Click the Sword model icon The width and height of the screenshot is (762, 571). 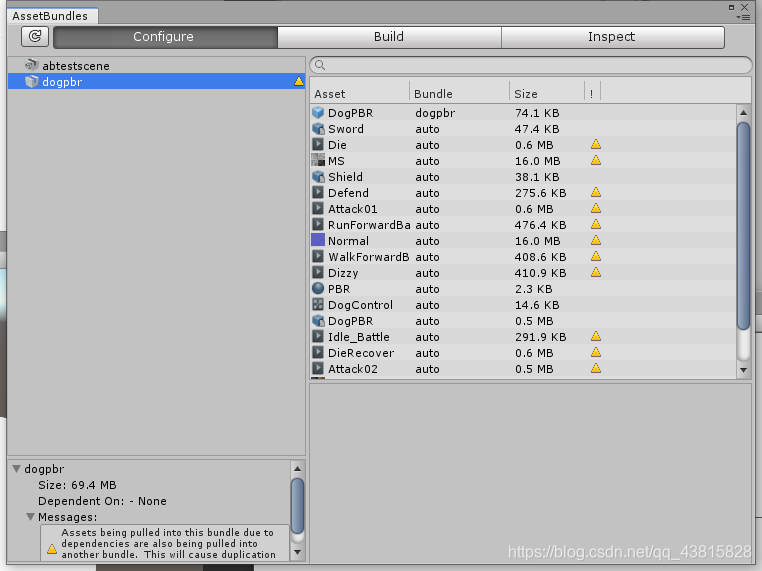318,129
